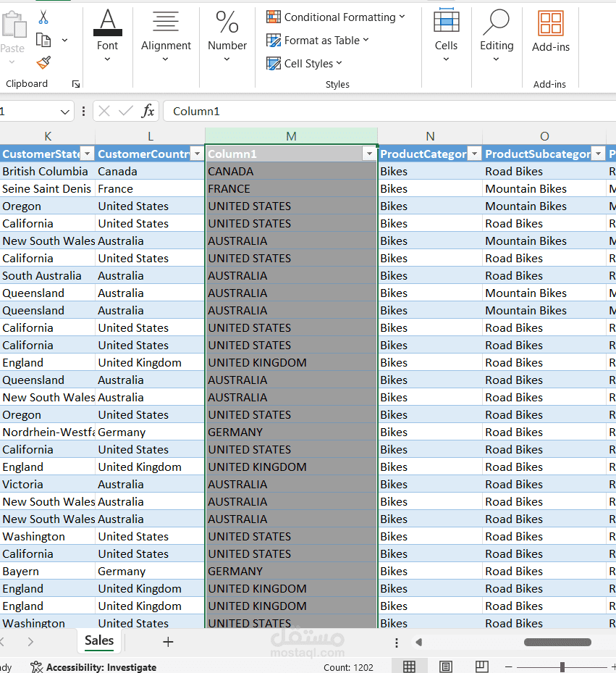Switch to Normal view in status bar
This screenshot has width=616, height=673.
pos(409,666)
